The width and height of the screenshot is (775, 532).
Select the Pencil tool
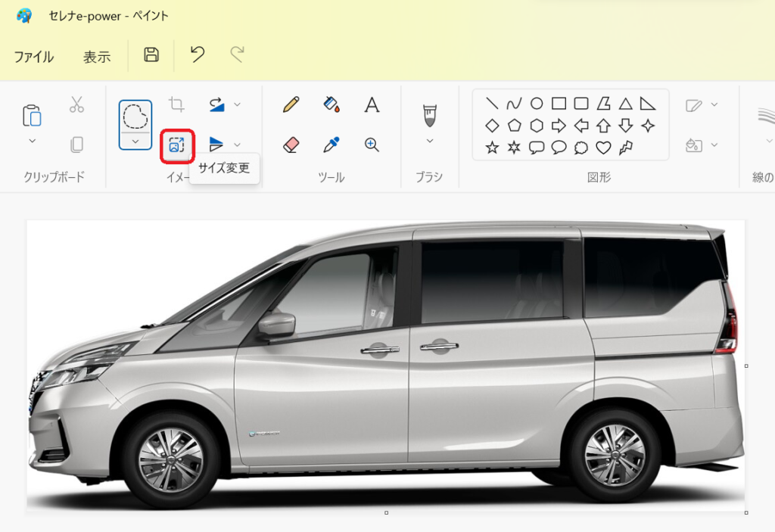pyautogui.click(x=291, y=104)
